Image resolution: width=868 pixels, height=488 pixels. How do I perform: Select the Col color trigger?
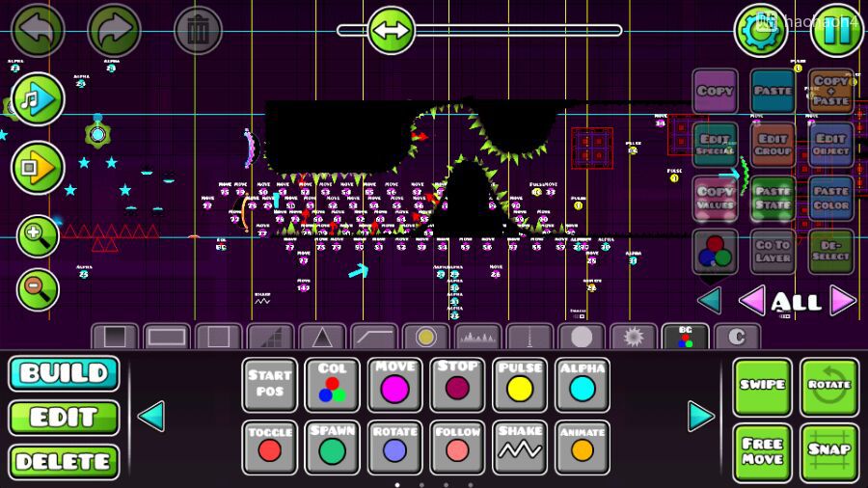tap(332, 385)
